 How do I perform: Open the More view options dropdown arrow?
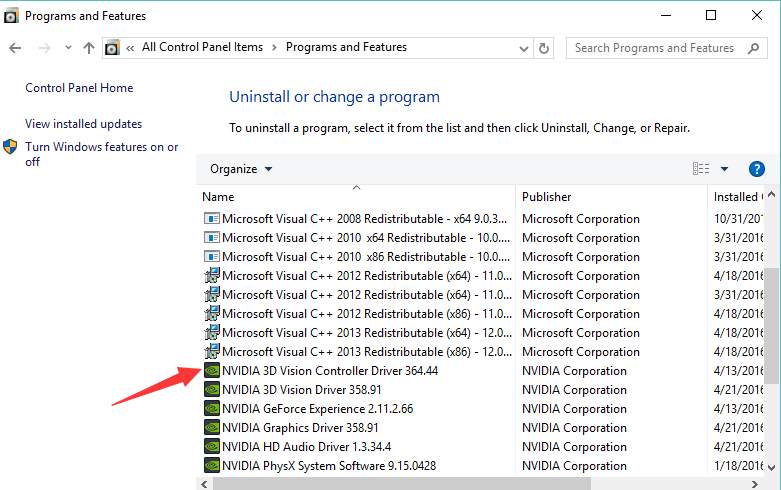[x=724, y=169]
